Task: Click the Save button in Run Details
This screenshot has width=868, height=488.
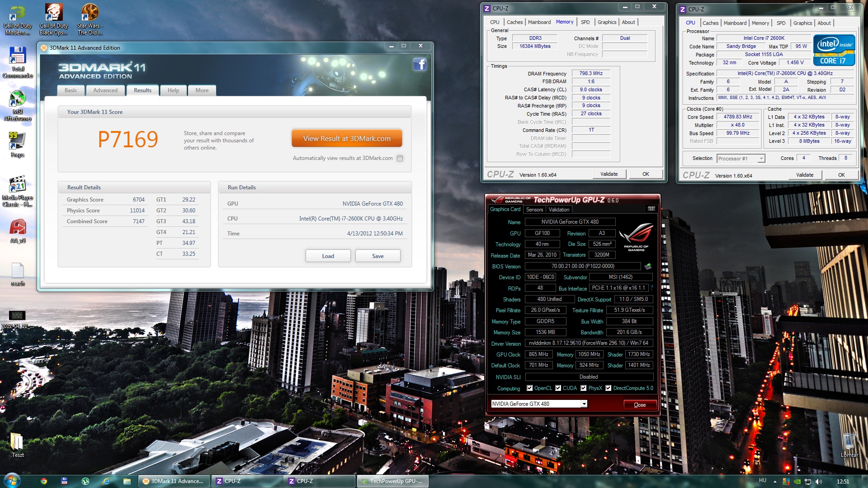Action: [377, 256]
